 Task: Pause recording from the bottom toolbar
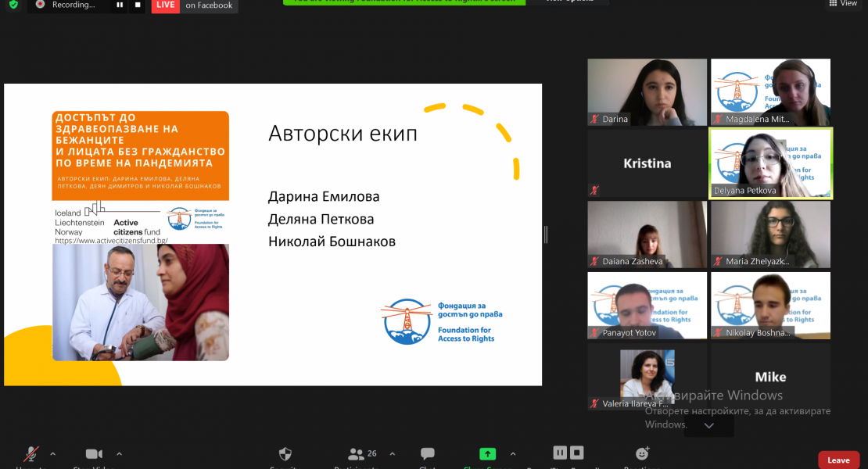coord(560,453)
